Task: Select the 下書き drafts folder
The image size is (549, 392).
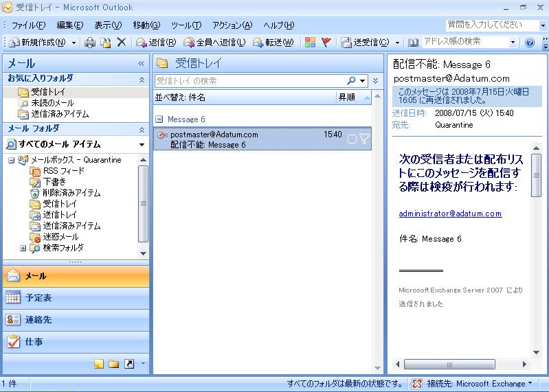Action: click(x=48, y=182)
